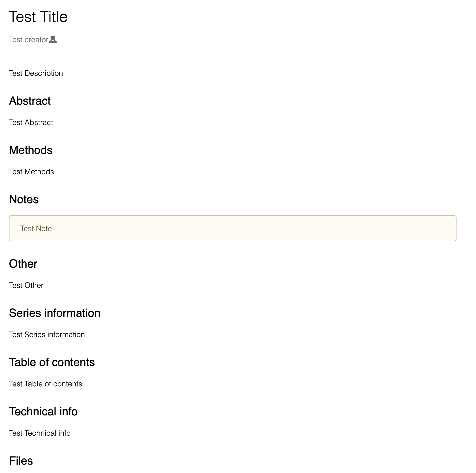Select the Notes section heading
476x473 pixels.
coord(24,199)
